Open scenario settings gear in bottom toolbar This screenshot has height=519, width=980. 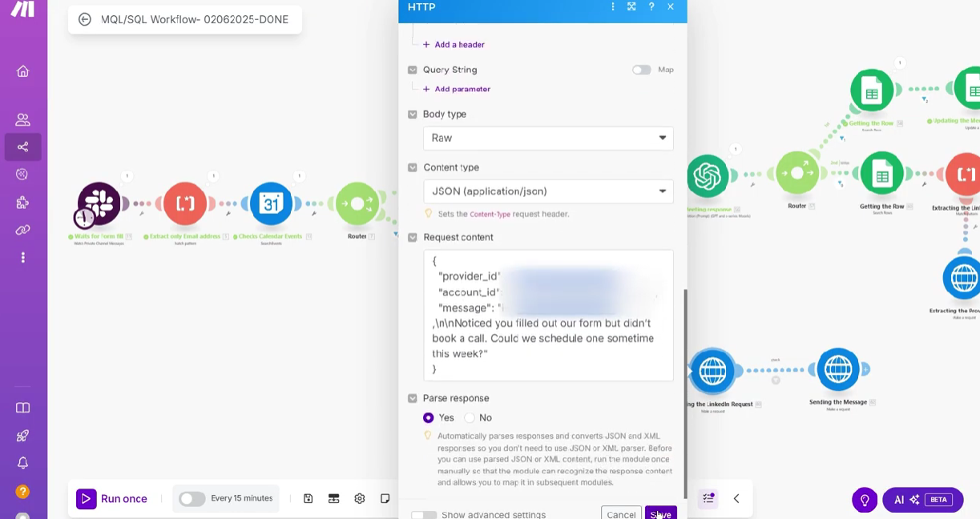click(x=360, y=498)
